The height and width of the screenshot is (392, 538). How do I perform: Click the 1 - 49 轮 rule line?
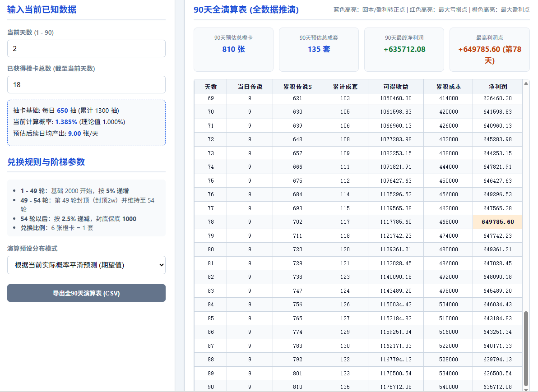(x=75, y=191)
